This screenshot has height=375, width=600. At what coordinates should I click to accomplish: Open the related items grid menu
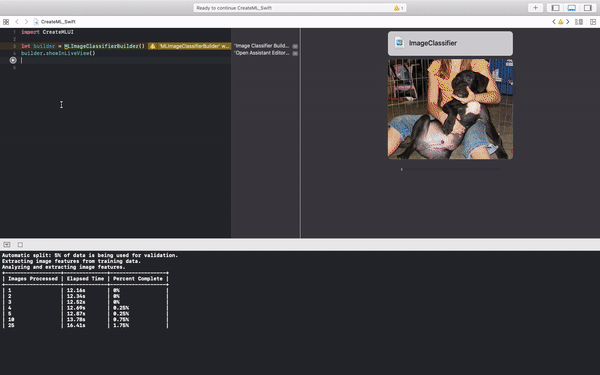[x=6, y=22]
